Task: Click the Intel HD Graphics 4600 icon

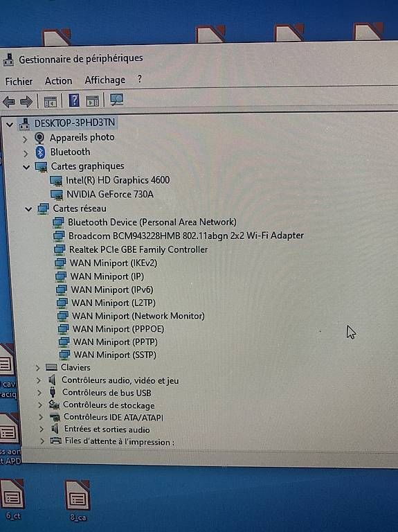Action: (x=55, y=181)
